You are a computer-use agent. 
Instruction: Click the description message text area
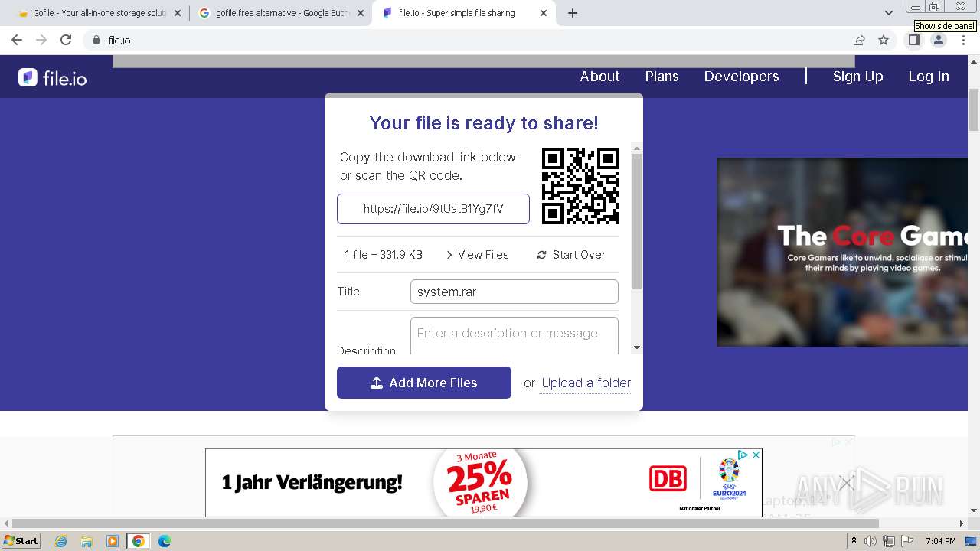point(514,336)
